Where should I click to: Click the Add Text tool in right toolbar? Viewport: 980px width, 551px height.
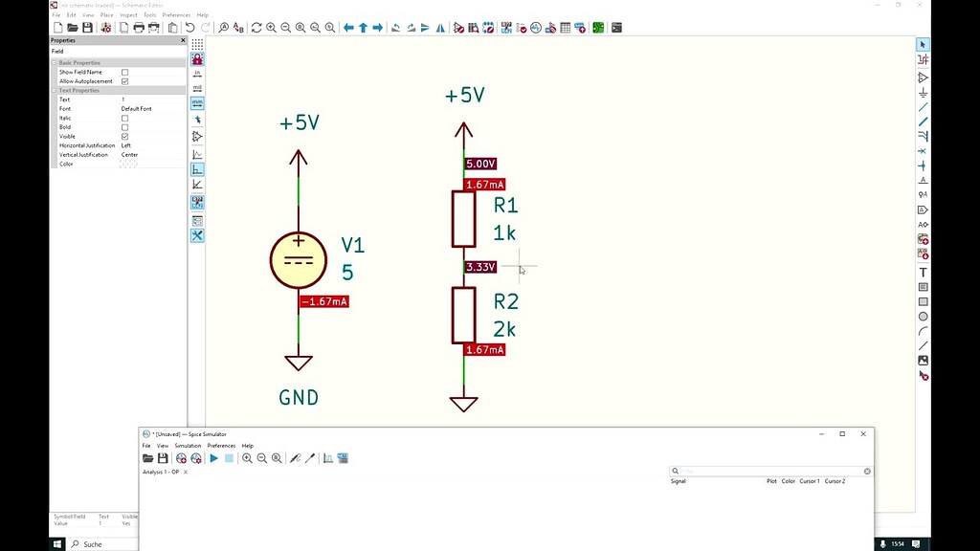tap(923, 273)
